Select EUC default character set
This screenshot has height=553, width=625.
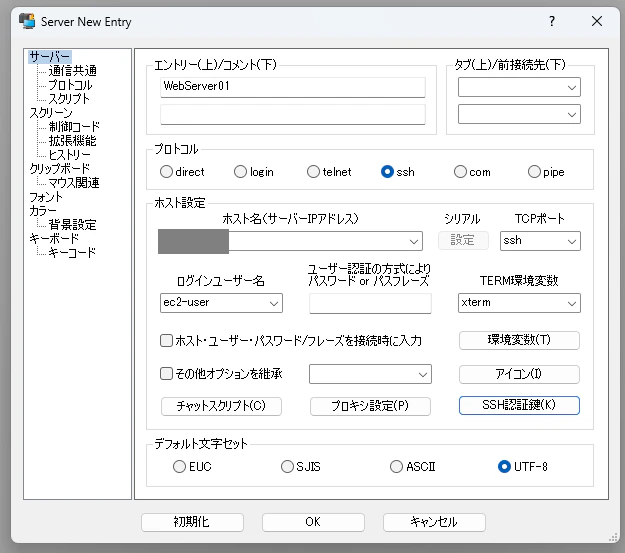click(179, 466)
